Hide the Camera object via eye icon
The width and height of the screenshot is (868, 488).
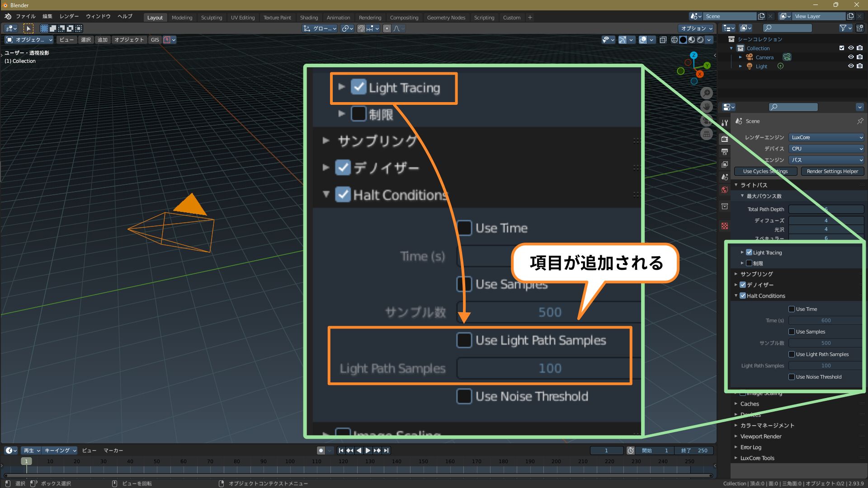(x=850, y=57)
